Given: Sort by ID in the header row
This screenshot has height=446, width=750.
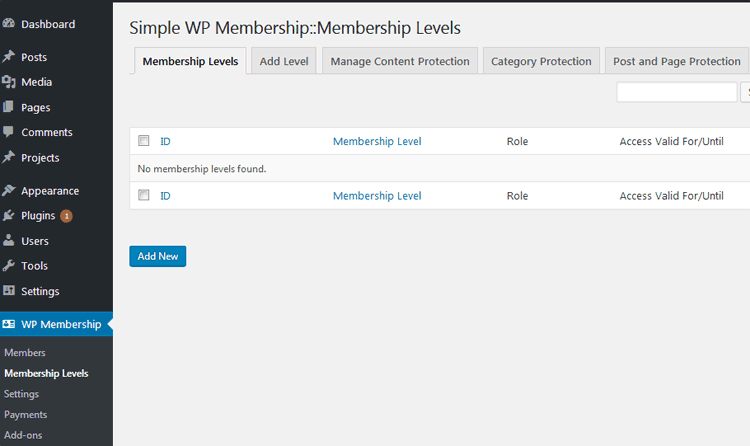Looking at the screenshot, I should (x=165, y=141).
